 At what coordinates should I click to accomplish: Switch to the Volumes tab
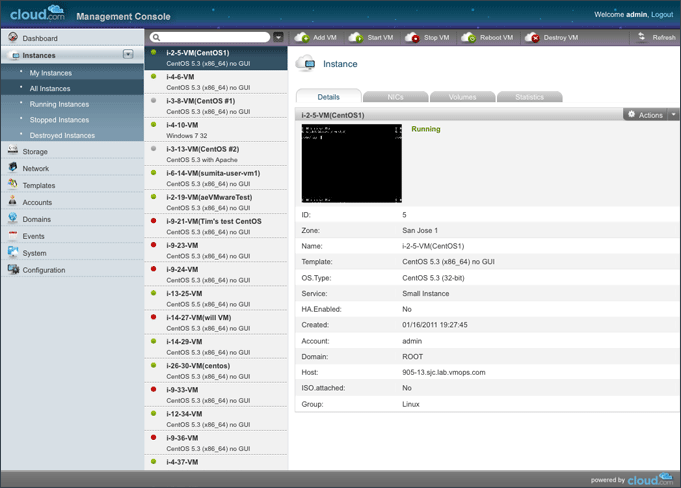[x=463, y=96]
